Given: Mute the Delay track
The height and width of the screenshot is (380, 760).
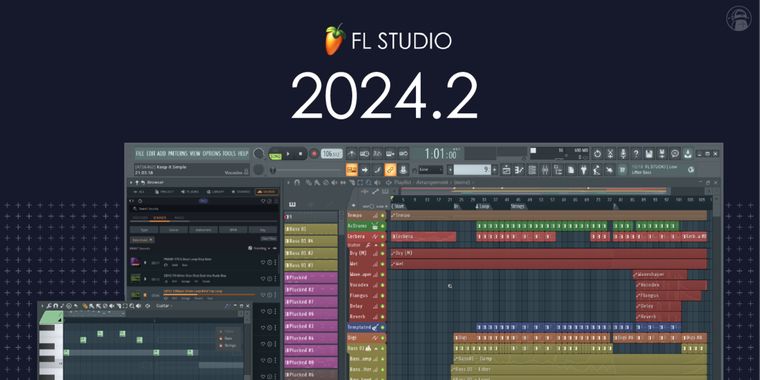Looking at the screenshot, I should (x=382, y=306).
